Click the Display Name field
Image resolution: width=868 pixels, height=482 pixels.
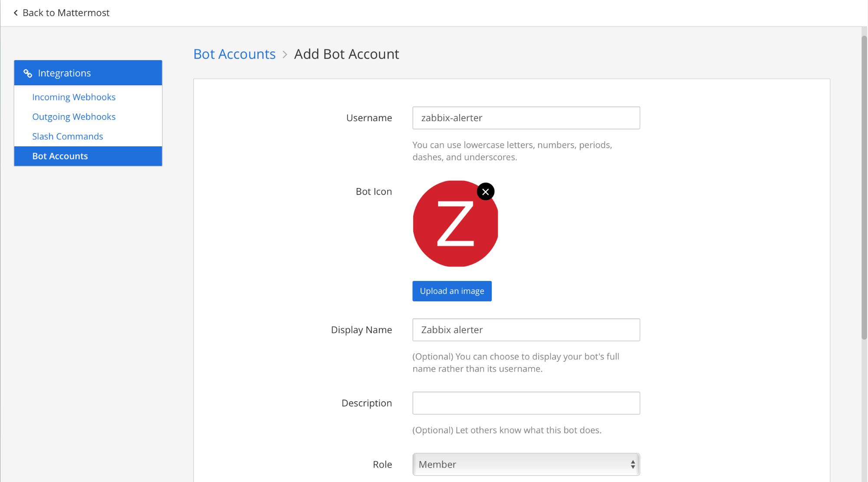point(526,330)
